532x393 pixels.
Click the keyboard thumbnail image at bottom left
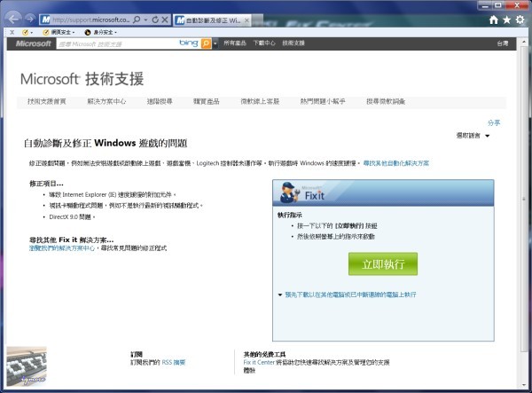tap(27, 366)
